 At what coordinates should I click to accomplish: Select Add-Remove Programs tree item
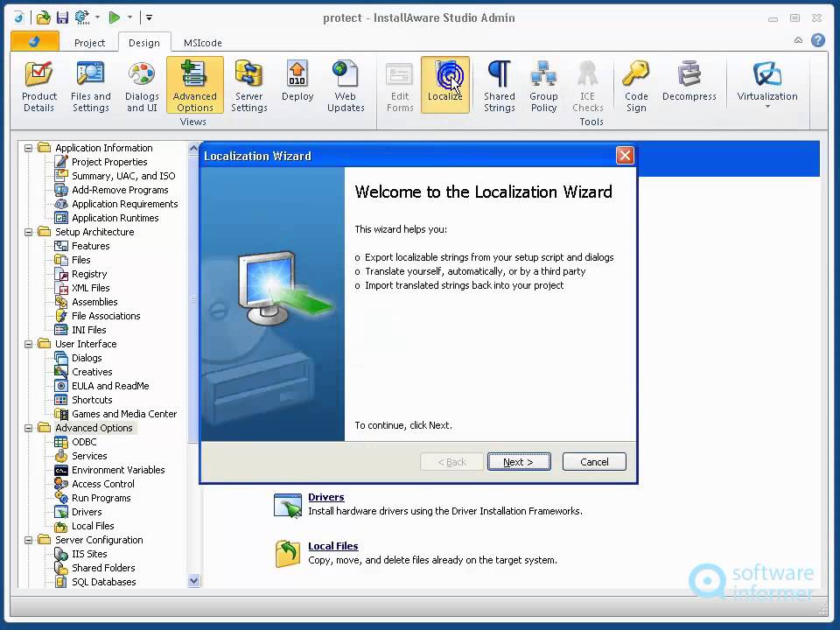click(x=120, y=190)
